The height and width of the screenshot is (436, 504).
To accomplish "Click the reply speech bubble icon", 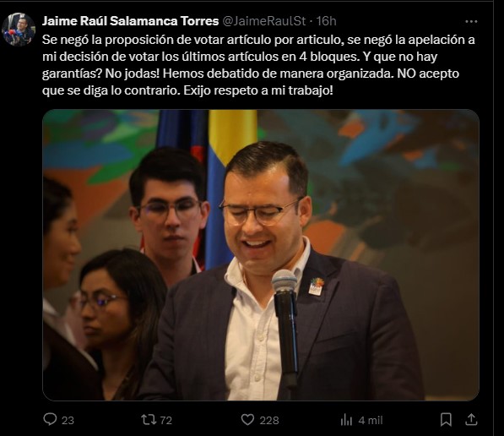I will [50, 420].
